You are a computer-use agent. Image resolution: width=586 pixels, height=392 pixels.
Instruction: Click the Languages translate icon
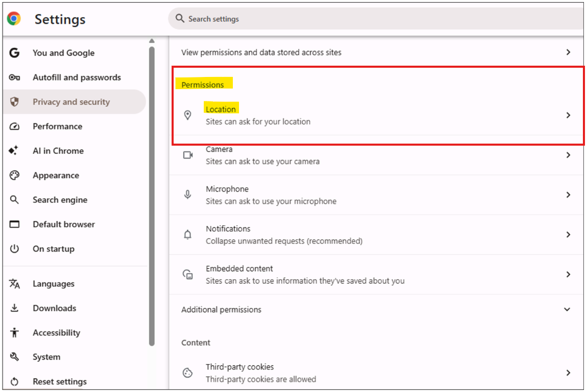[x=14, y=283]
